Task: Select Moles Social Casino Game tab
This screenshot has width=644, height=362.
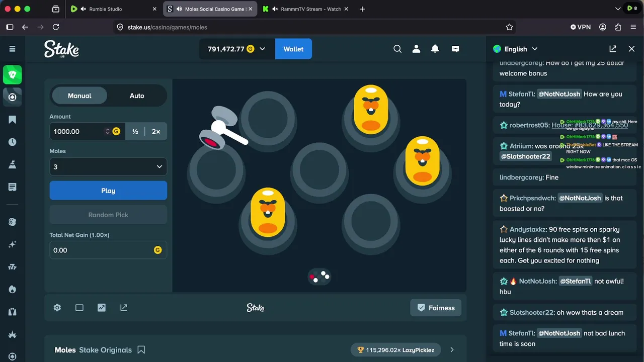Action: (210, 9)
